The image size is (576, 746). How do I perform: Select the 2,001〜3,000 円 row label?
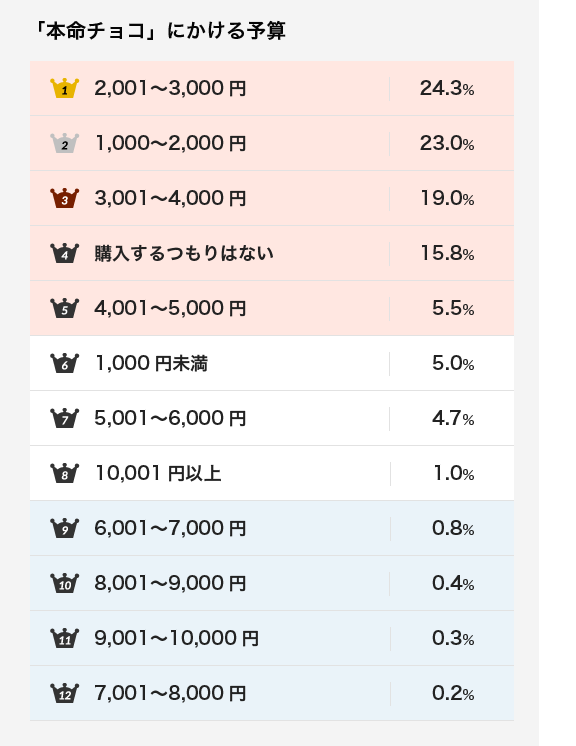tap(170, 88)
